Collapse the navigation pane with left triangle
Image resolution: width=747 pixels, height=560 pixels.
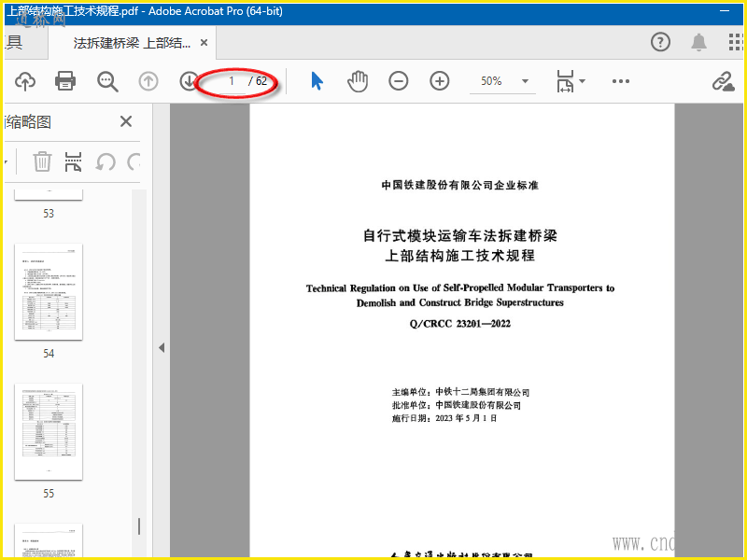click(x=162, y=347)
